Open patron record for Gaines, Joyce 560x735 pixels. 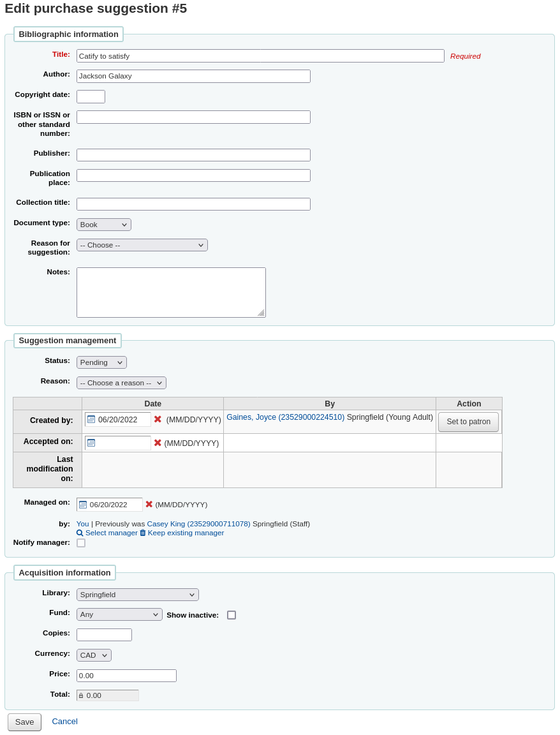pos(286,417)
